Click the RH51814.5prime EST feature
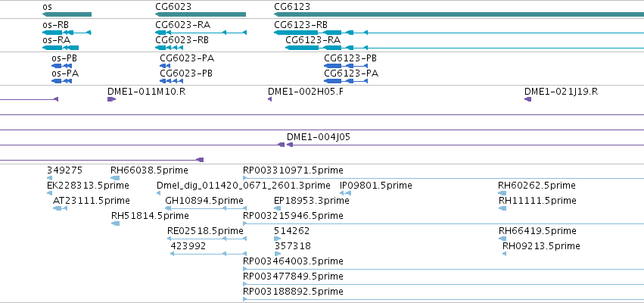 [x=116, y=223]
